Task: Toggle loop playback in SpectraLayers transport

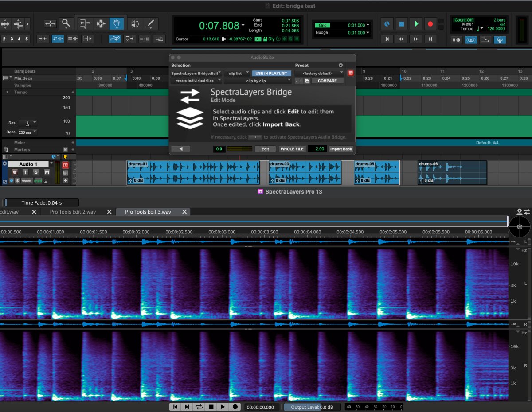Action: (x=199, y=407)
